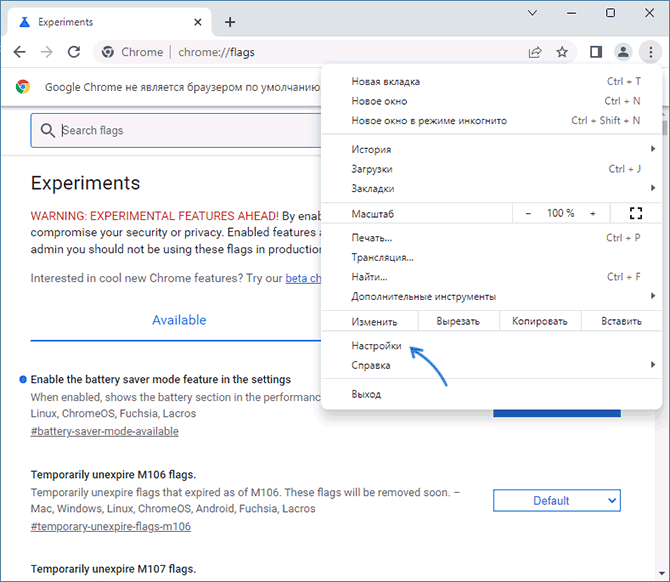Click Копировать in the edit row
This screenshot has width=670, height=582.
tap(540, 321)
